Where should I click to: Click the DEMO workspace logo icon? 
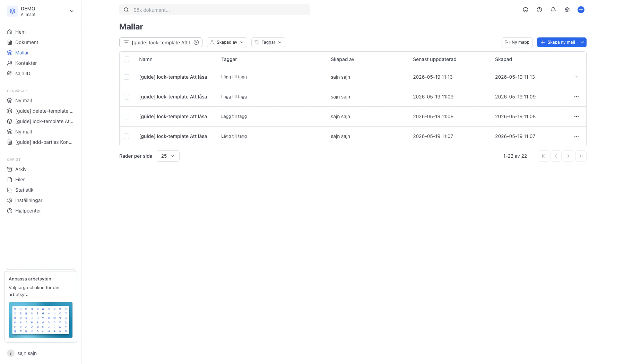(x=12, y=11)
